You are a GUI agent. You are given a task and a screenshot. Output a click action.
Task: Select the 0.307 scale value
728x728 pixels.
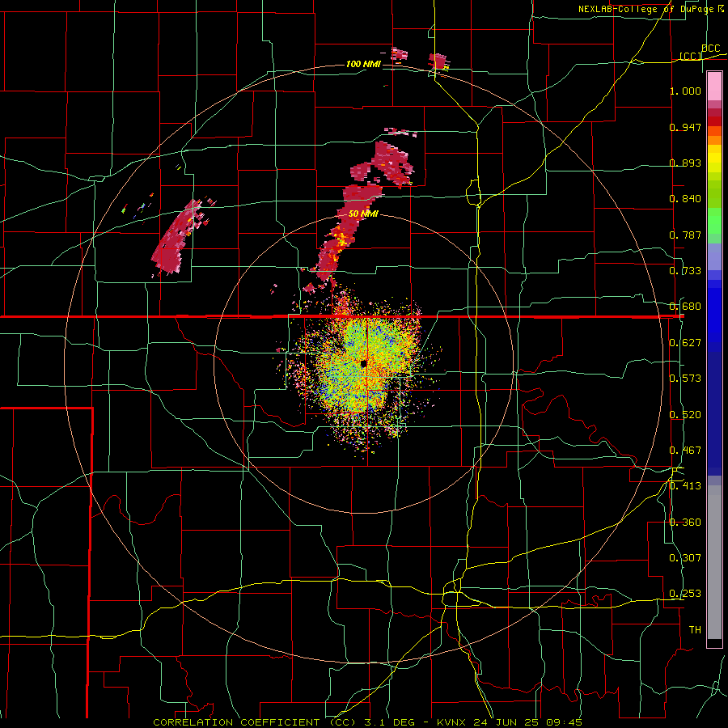pyautogui.click(x=685, y=558)
